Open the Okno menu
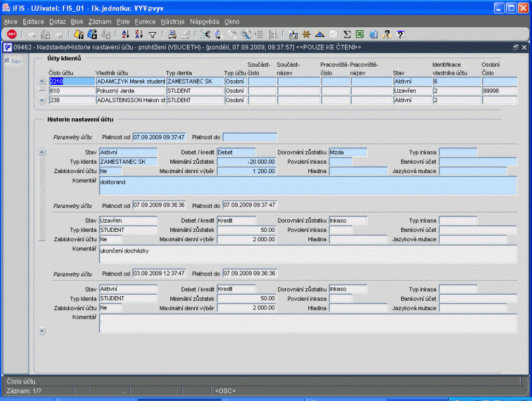 [x=232, y=22]
